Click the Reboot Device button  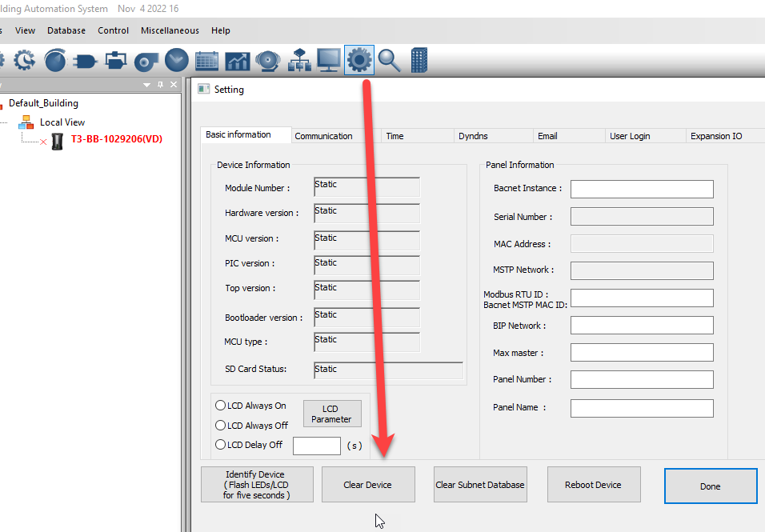593,485
